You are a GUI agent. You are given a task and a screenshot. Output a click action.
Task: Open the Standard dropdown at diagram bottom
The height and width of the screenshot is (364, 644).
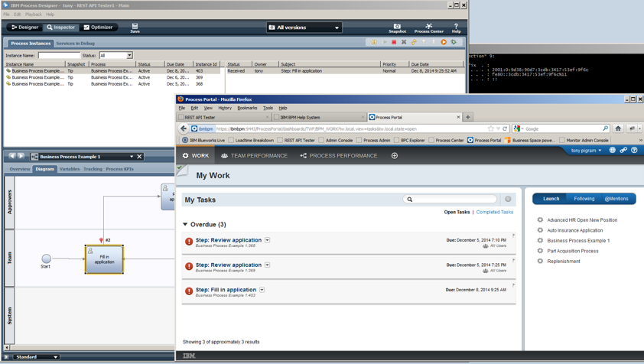37,356
